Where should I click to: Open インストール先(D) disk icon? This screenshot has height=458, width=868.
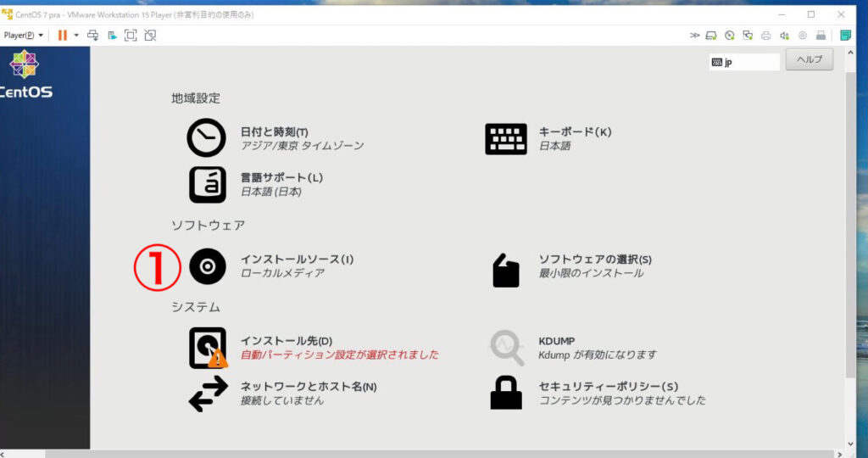(209, 348)
